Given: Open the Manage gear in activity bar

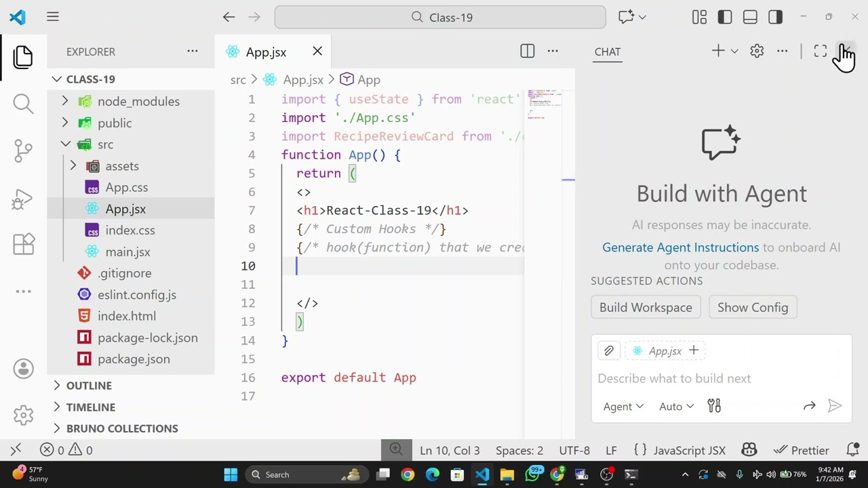Looking at the screenshot, I should (23, 415).
